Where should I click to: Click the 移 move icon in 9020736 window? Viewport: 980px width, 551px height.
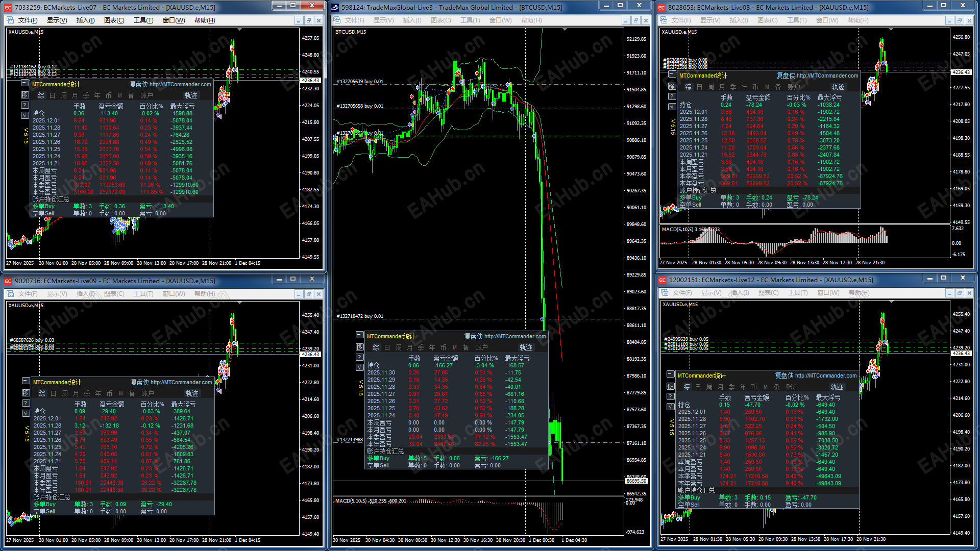26,393
